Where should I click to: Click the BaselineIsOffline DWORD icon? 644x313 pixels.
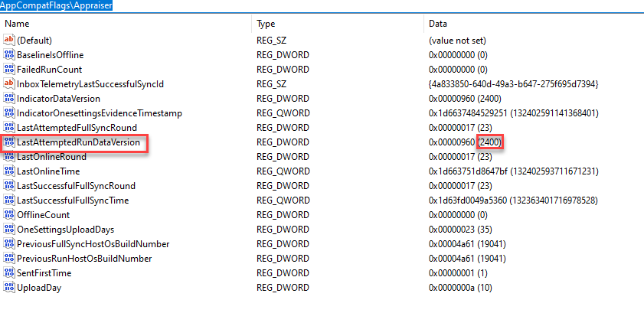[8, 54]
